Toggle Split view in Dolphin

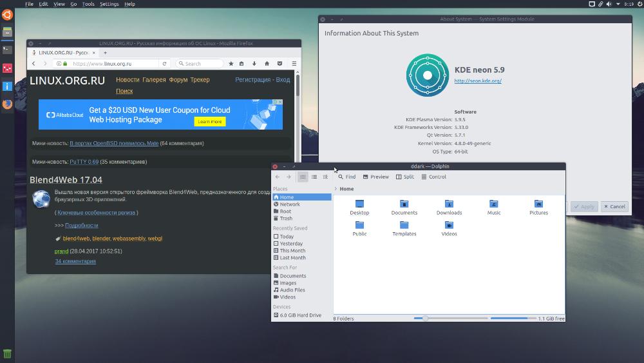pos(405,177)
